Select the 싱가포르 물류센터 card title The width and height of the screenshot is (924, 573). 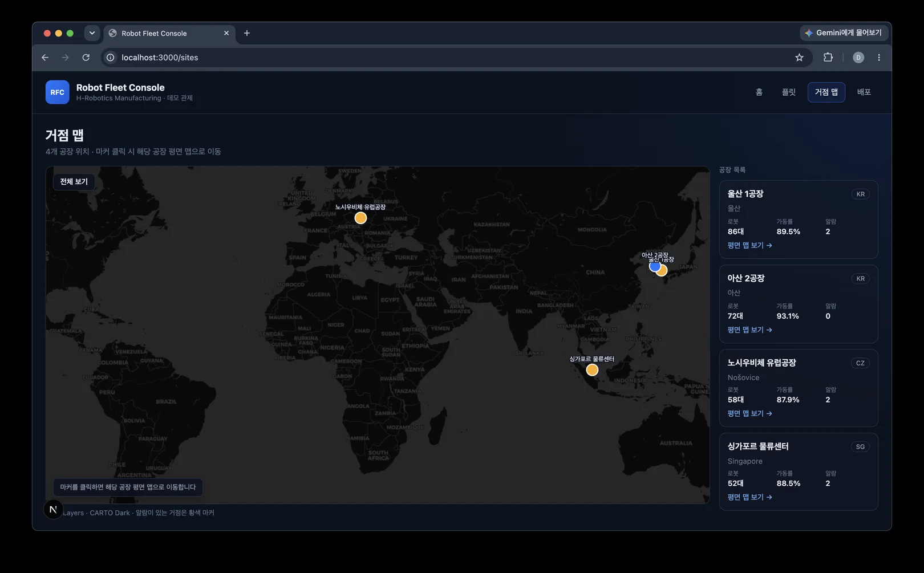[757, 446]
